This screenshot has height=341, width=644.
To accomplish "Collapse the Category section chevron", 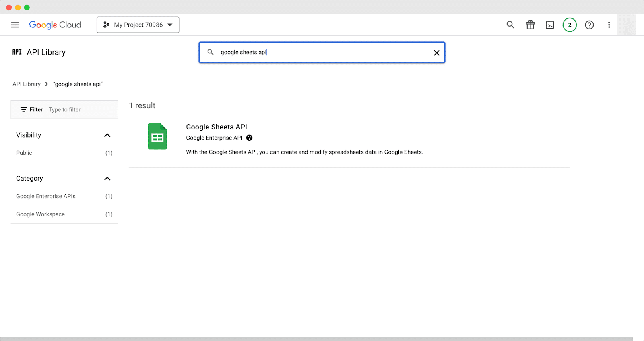I will tap(107, 179).
